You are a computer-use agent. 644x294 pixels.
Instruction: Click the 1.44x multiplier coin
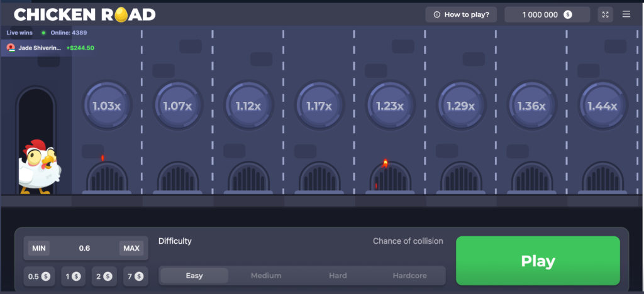[602, 106]
